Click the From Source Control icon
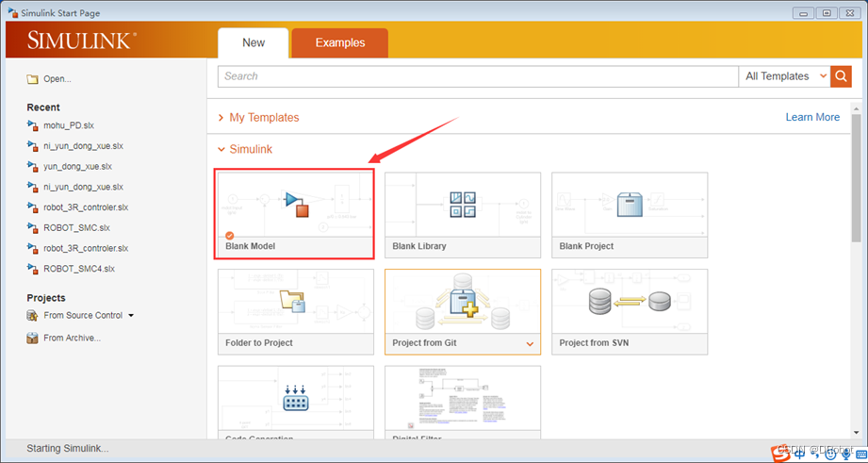 tap(33, 315)
